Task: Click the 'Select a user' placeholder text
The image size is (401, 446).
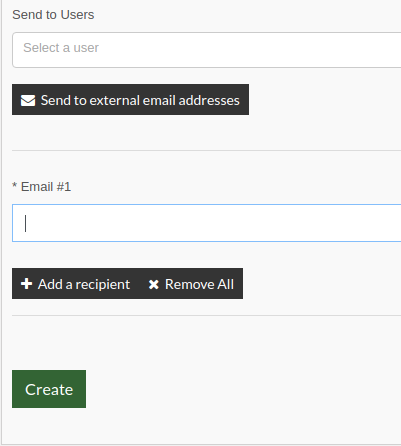Action: coord(61,48)
